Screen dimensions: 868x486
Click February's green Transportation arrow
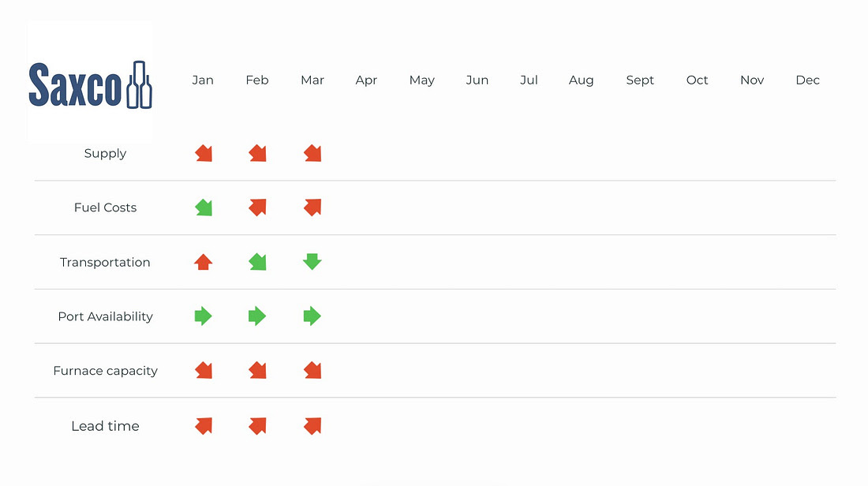tap(257, 262)
